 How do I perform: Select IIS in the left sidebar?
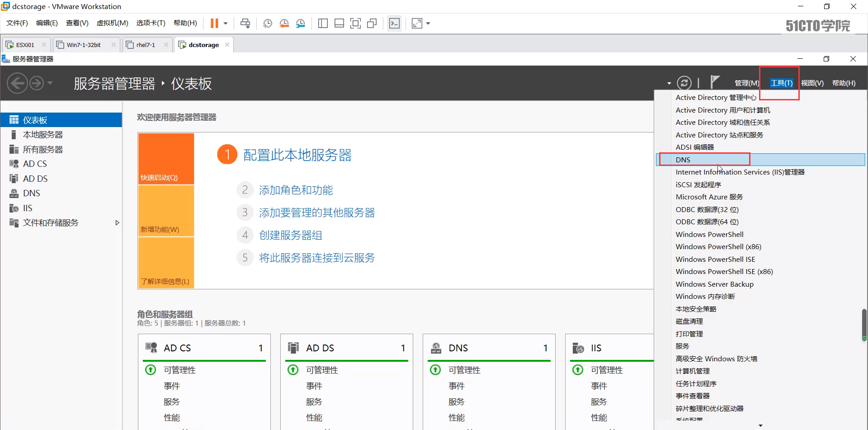coord(61,208)
